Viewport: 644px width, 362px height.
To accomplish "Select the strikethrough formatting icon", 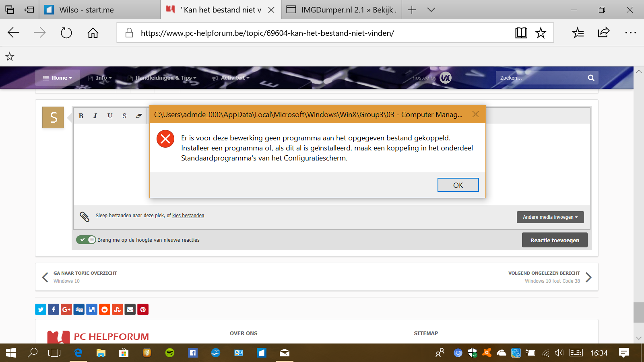I will 124,116.
